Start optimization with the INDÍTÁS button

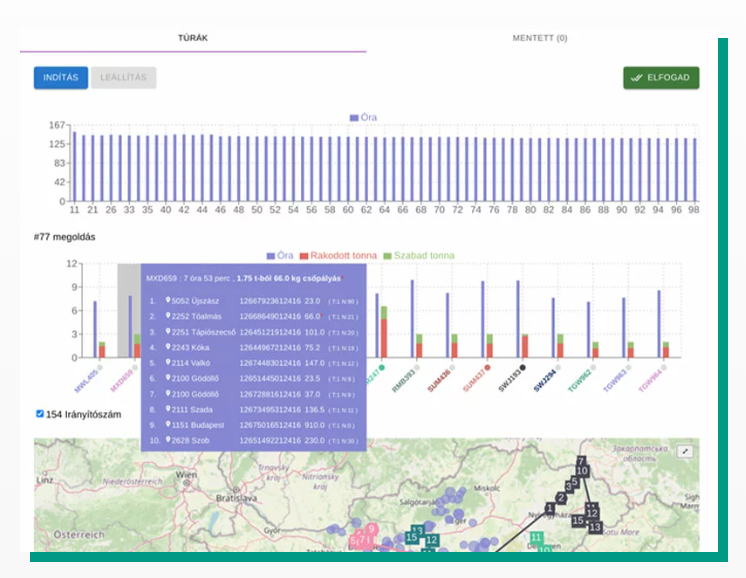(x=61, y=78)
